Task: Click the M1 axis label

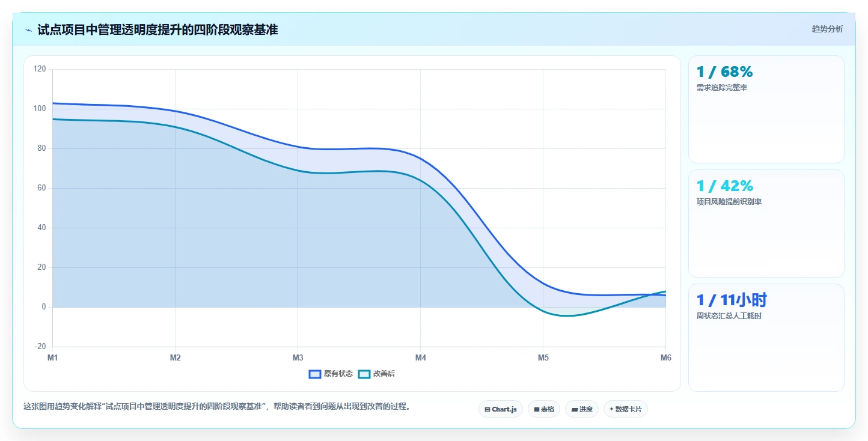Action: point(53,358)
